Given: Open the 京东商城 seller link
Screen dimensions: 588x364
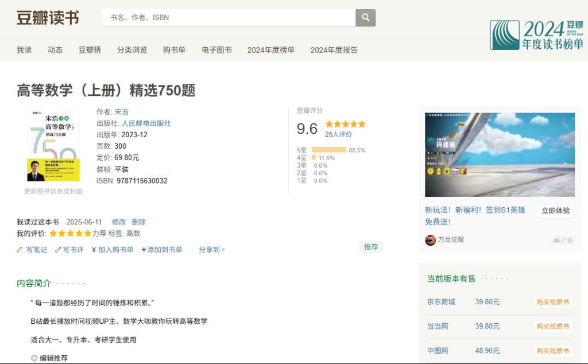Looking at the screenshot, I should click(x=441, y=302).
